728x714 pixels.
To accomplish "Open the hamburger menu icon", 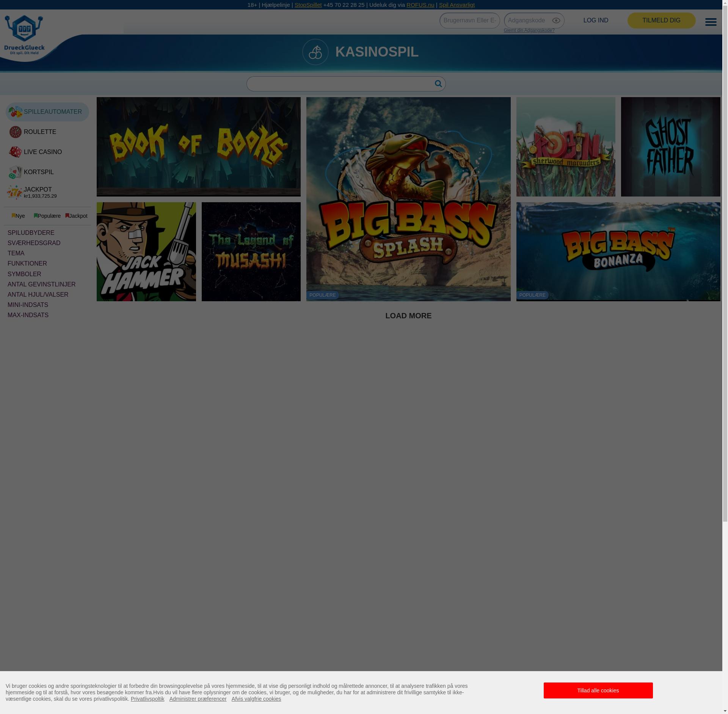I will click(x=711, y=22).
